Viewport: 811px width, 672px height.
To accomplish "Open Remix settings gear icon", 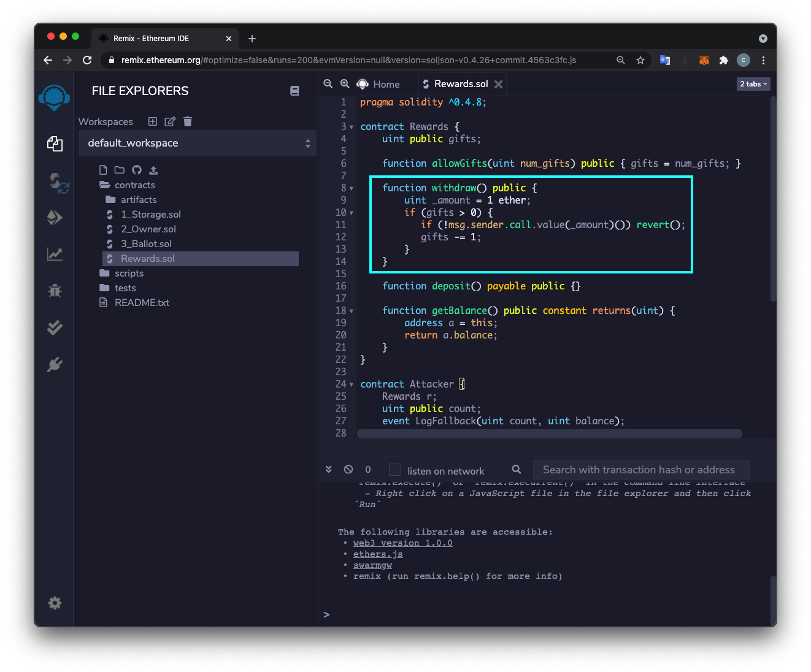I will 55,603.
